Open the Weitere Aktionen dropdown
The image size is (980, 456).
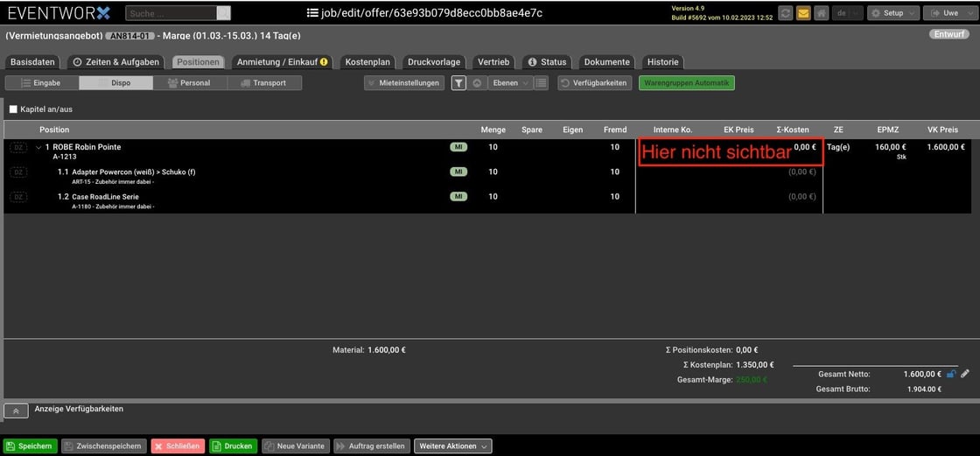(x=452, y=445)
